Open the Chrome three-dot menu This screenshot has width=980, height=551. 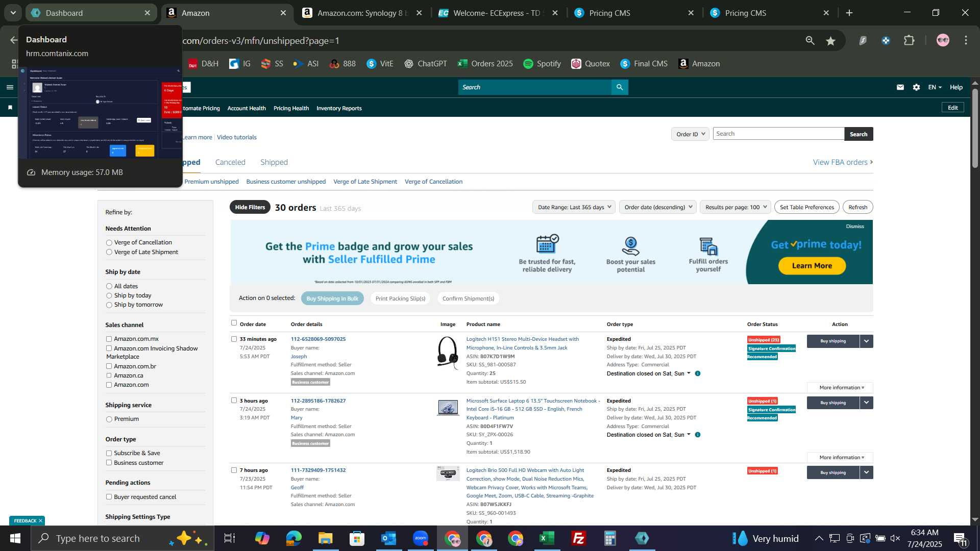[966, 40]
